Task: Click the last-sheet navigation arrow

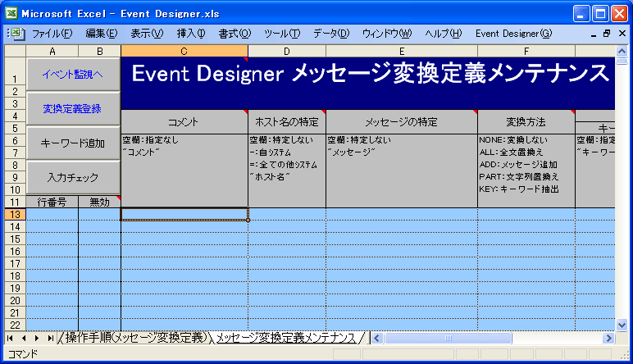Action: pyautogui.click(x=51, y=338)
